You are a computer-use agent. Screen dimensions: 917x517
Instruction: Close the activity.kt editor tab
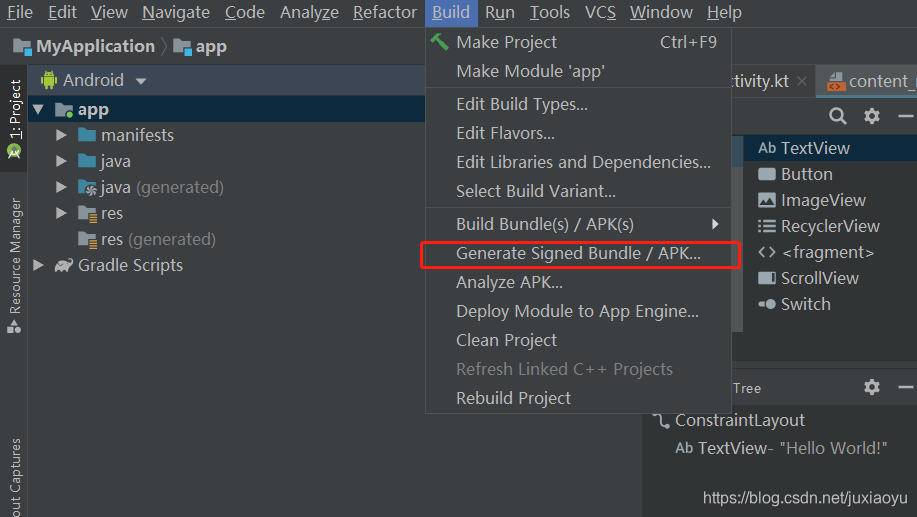coord(802,81)
